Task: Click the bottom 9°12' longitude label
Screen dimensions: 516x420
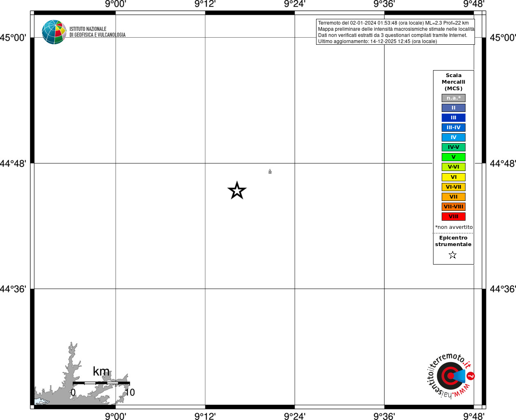Action: [x=205, y=416]
